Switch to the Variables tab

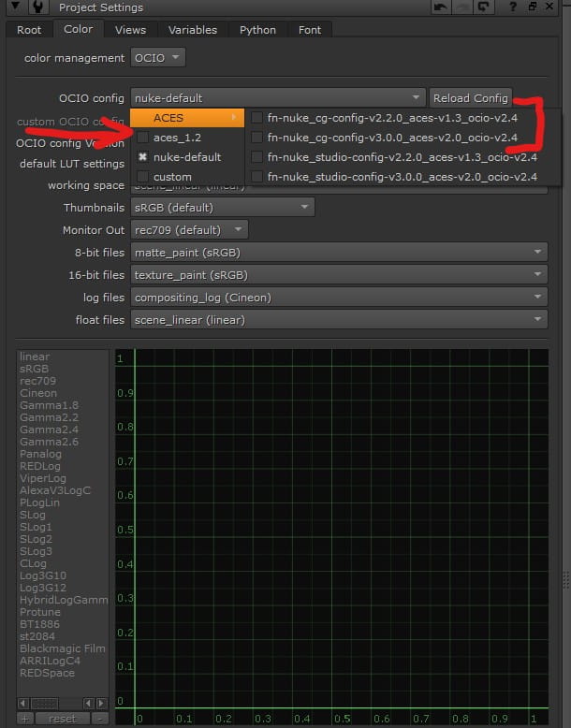tap(192, 30)
